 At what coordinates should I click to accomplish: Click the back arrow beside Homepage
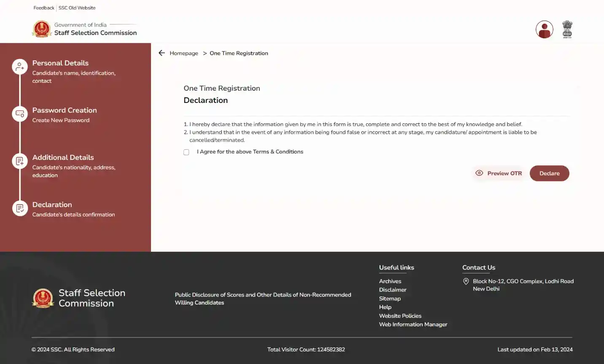click(x=162, y=53)
